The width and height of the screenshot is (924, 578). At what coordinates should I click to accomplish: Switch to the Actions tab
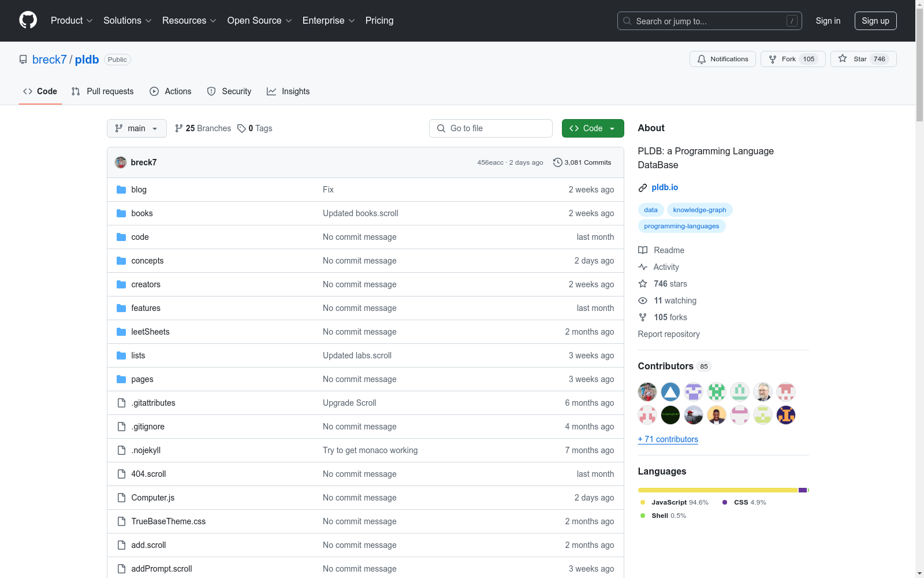click(x=170, y=91)
